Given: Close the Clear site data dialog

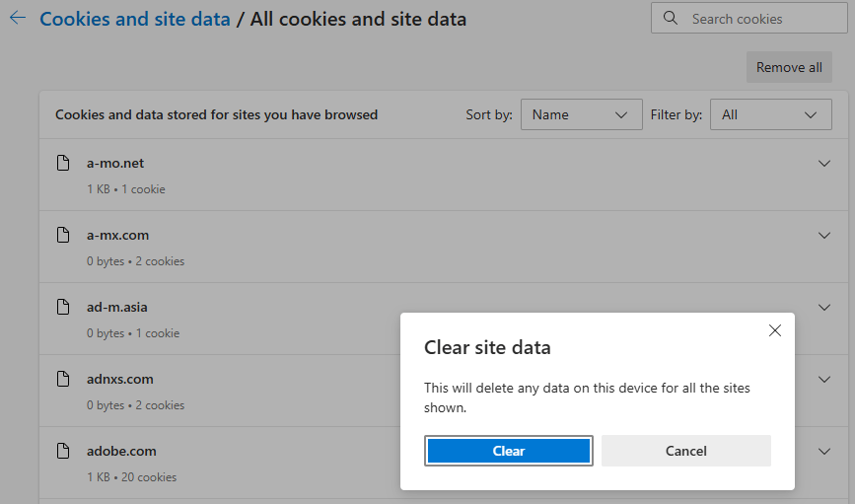Looking at the screenshot, I should (775, 330).
